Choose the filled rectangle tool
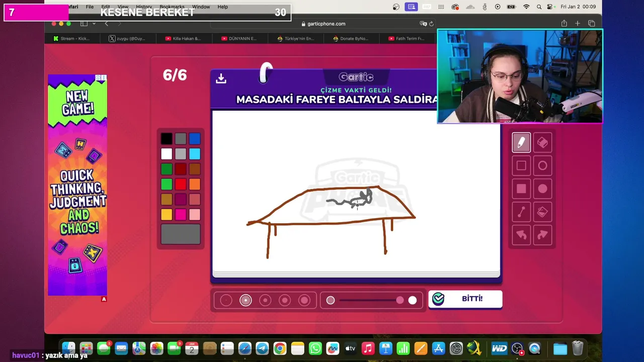This screenshot has height=362, width=644. [521, 189]
